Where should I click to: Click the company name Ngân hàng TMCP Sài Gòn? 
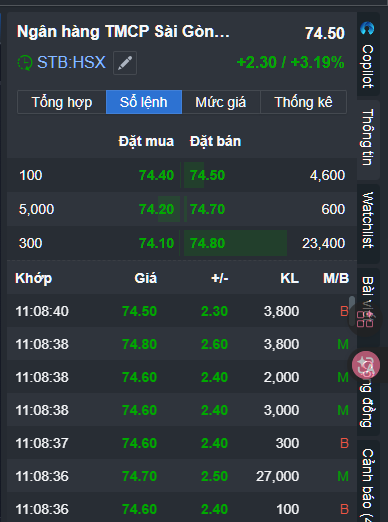[x=123, y=32]
